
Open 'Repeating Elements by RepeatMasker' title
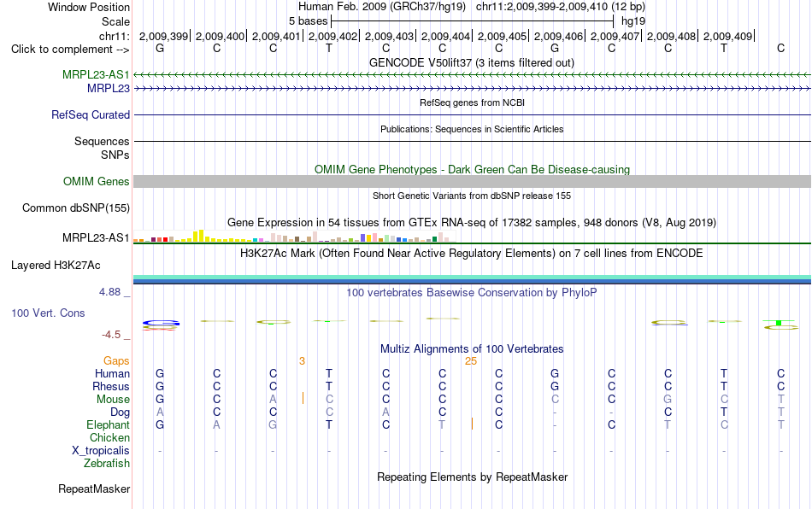point(473,477)
